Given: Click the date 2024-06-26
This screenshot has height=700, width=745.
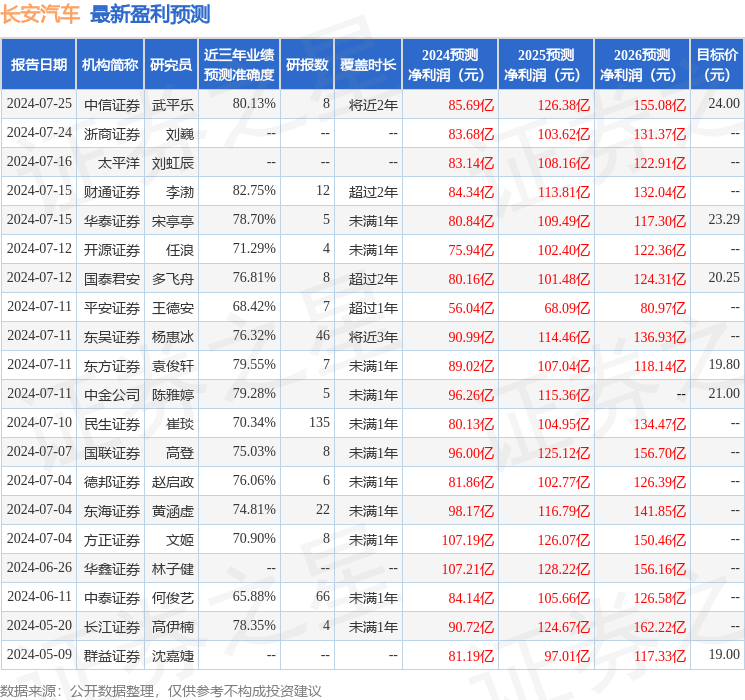Looking at the screenshot, I should 39,567.
